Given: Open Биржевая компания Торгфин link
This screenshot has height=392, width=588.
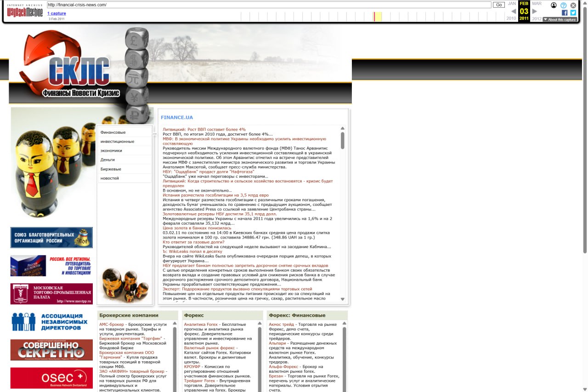Looking at the screenshot, I should [131, 339].
